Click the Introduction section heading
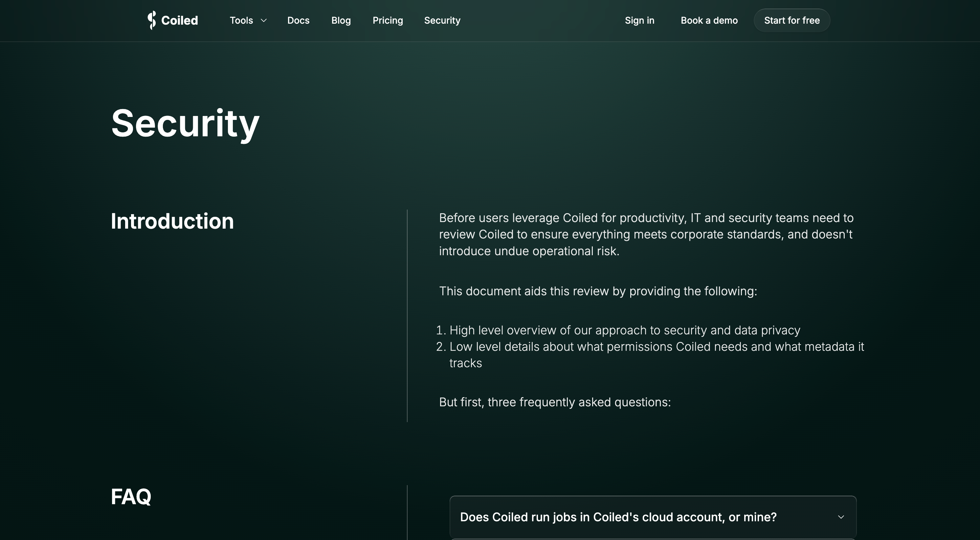 coord(172,221)
